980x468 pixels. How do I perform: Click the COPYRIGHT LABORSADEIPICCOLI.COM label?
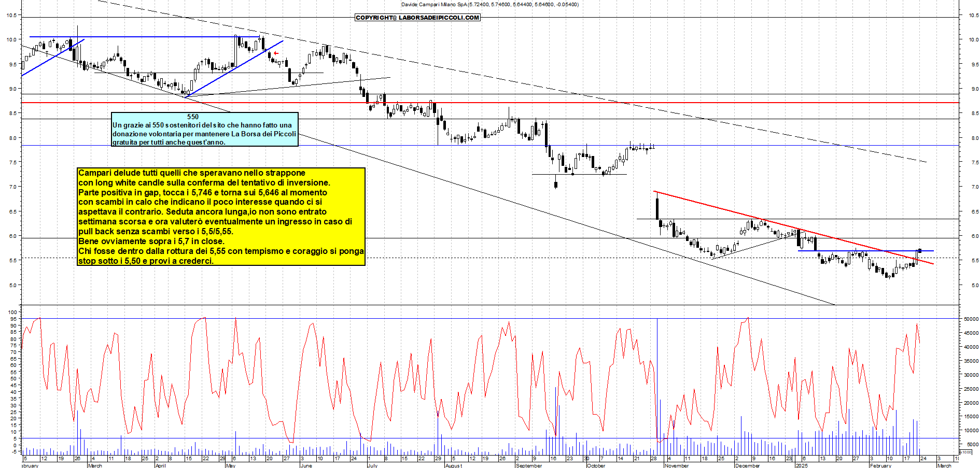coord(417,18)
